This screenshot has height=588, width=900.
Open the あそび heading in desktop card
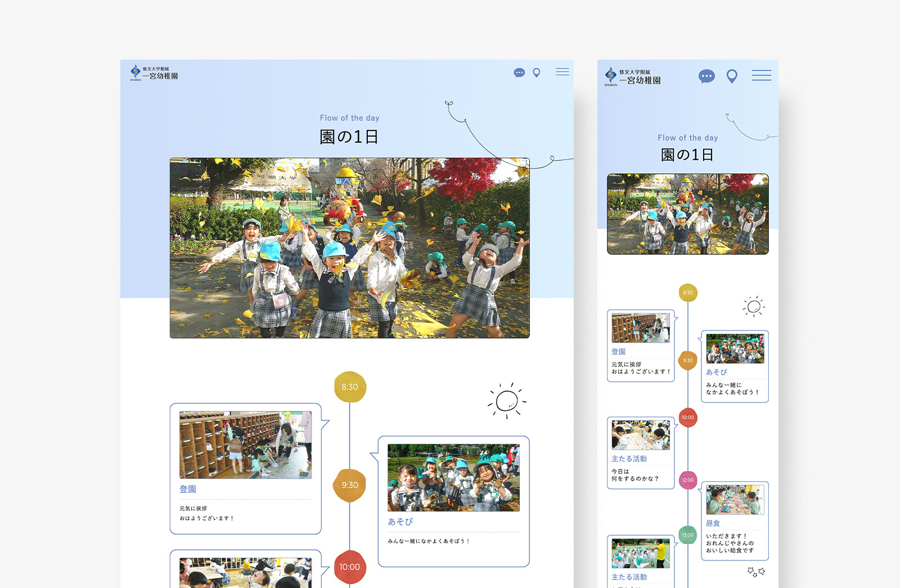click(x=400, y=522)
